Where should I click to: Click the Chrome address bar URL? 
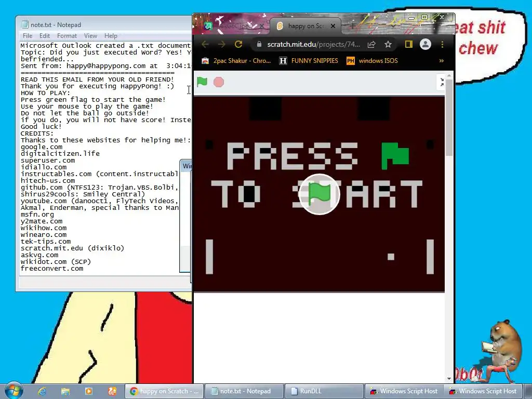pos(313,45)
